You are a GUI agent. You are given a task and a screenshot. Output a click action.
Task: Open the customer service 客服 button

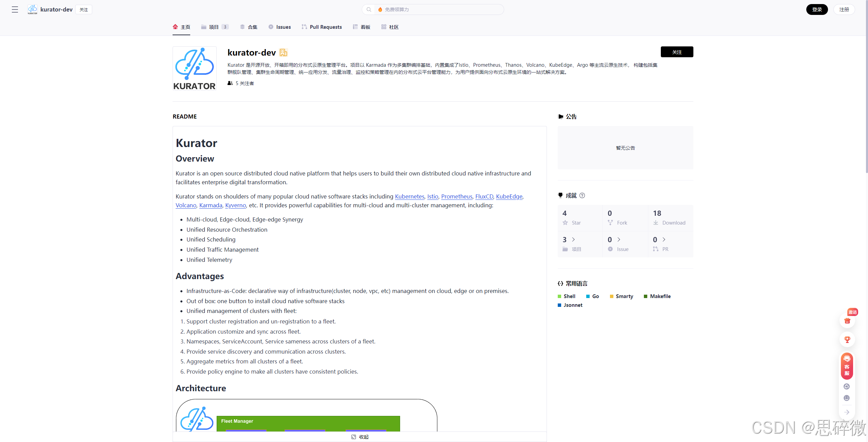(847, 366)
